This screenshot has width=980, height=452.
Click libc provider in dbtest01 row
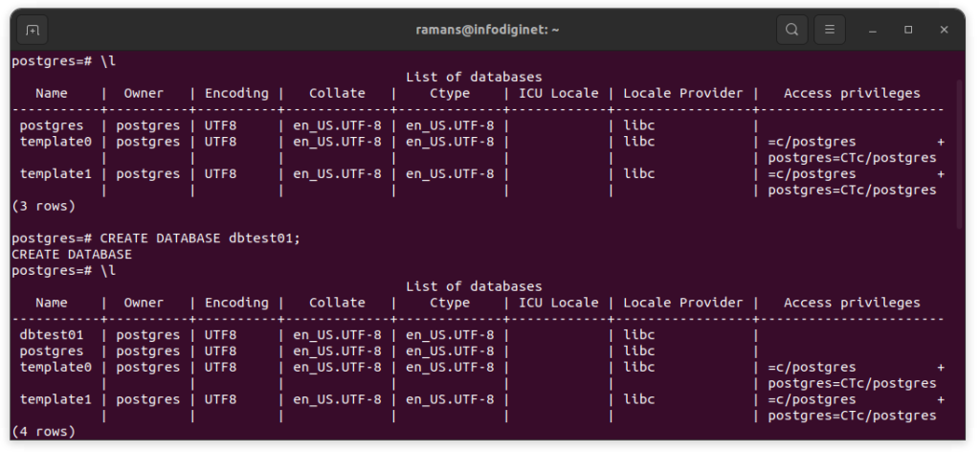coord(639,335)
